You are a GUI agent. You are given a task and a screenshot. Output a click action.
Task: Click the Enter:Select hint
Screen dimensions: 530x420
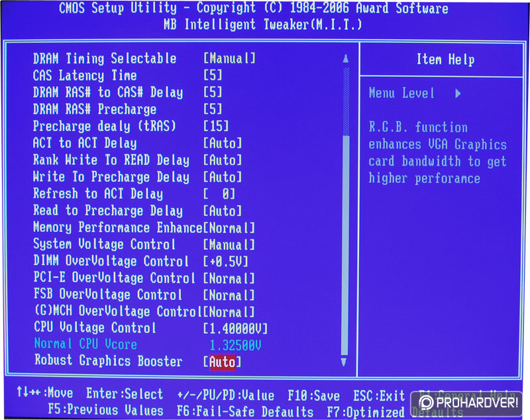(125, 394)
